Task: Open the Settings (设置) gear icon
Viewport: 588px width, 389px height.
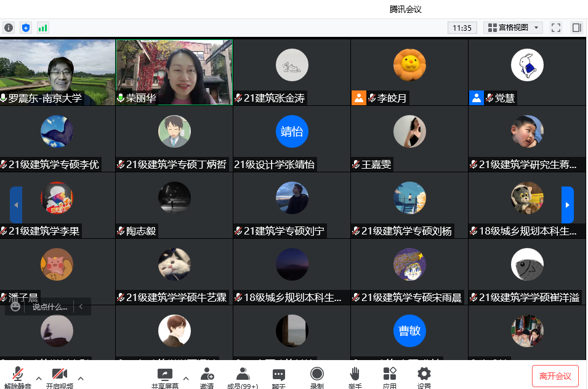Action: [424, 375]
